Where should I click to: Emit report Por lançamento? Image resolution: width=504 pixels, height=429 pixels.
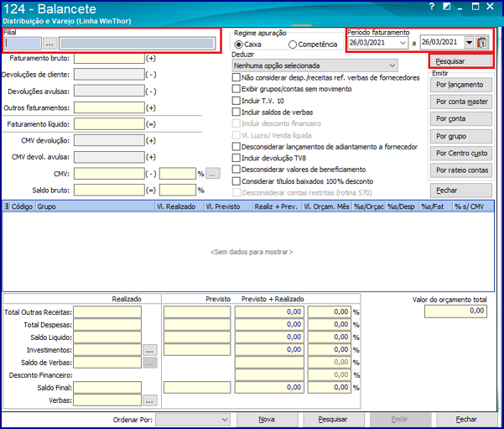pos(461,85)
